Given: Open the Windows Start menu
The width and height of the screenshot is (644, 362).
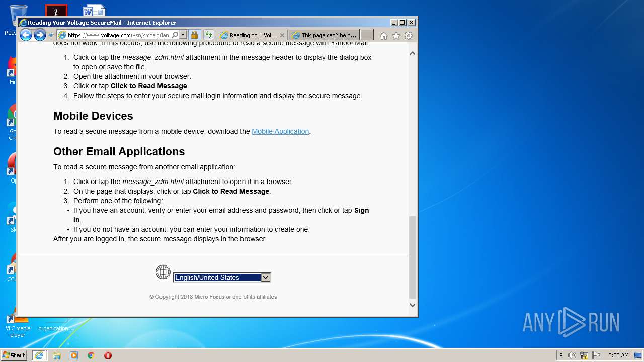Looking at the screenshot, I should click(14, 355).
